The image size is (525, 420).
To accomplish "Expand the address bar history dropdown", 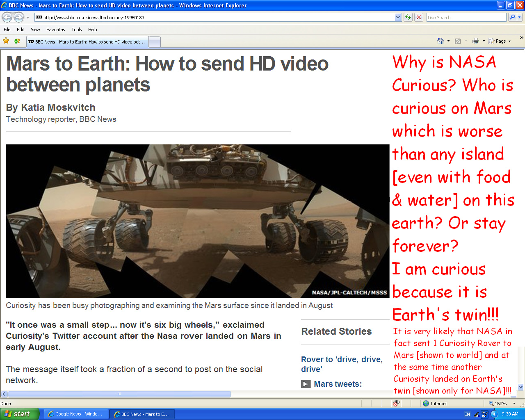I will click(398, 17).
